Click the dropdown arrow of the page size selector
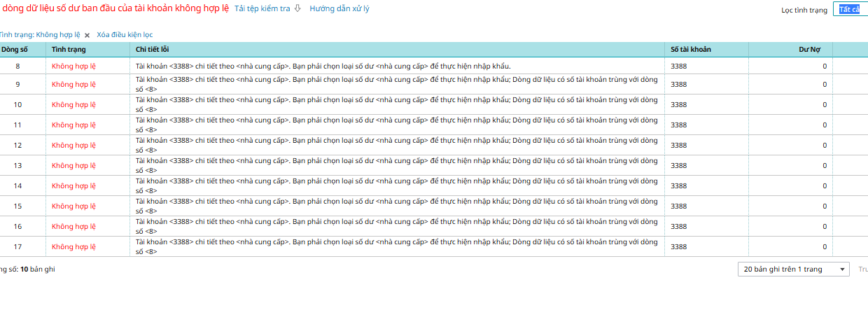Image resolution: width=868 pixels, height=322 pixels. [x=842, y=269]
